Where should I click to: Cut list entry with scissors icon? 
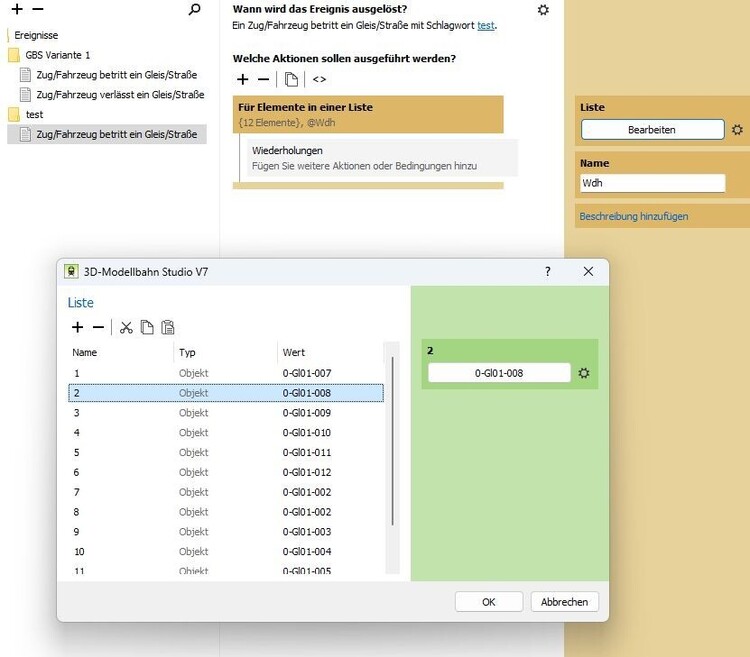point(126,328)
